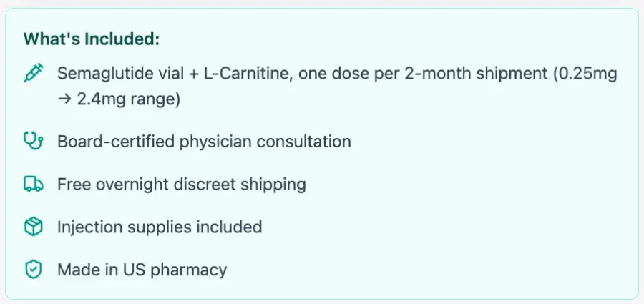Click the syringe icon beside Semaglutide vial
Screen dimensions: 644x304
pyautogui.click(x=33, y=73)
